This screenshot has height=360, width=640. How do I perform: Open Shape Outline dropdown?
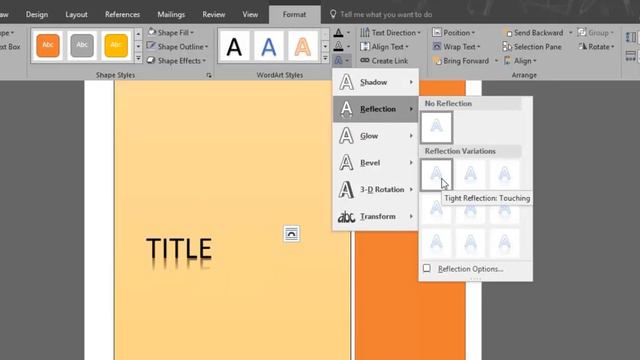point(178,47)
